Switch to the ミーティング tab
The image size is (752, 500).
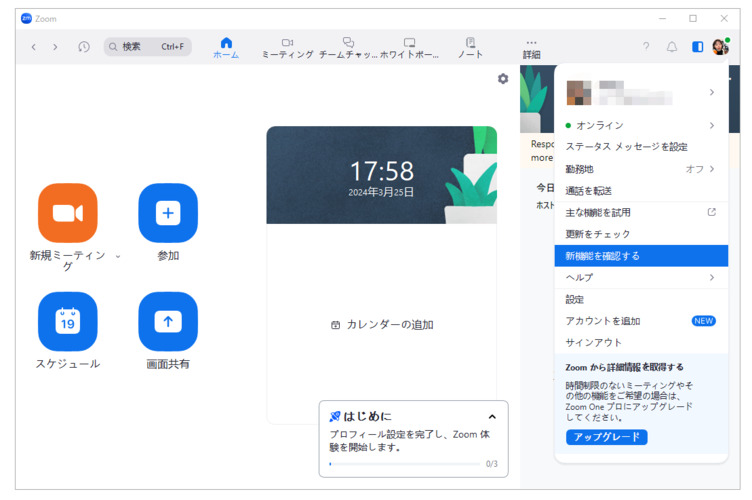point(287,48)
